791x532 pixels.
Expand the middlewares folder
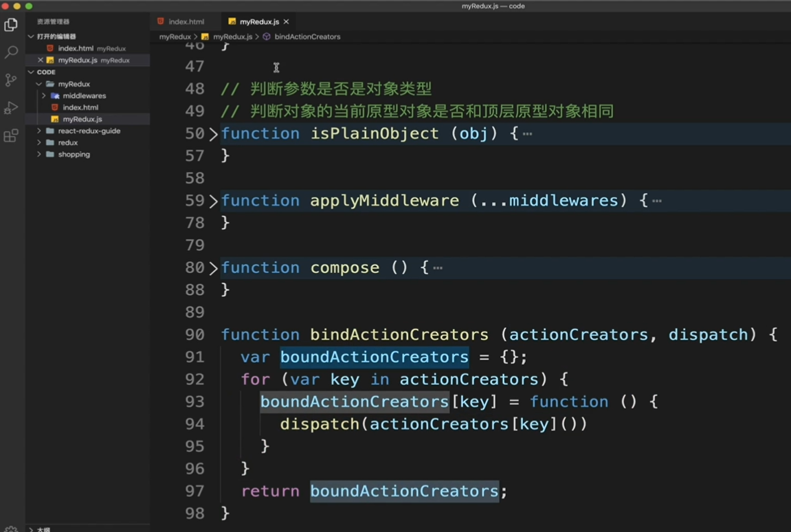pyautogui.click(x=44, y=96)
